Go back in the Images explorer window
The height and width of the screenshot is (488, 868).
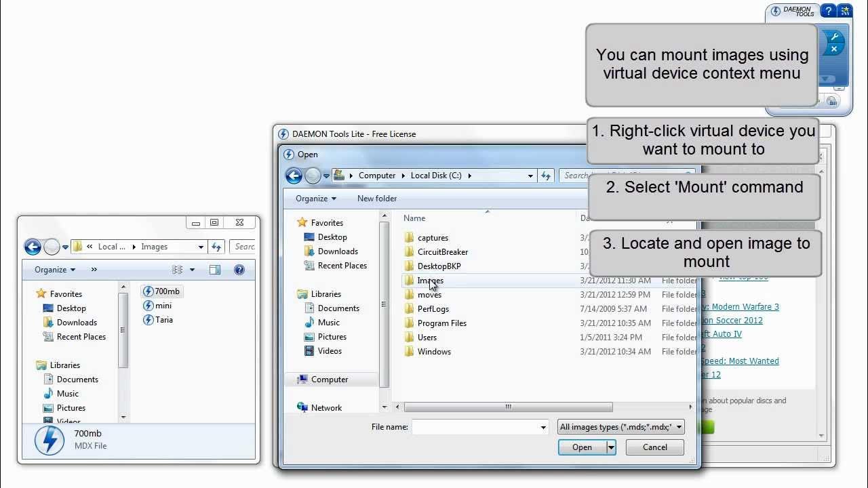(x=33, y=247)
